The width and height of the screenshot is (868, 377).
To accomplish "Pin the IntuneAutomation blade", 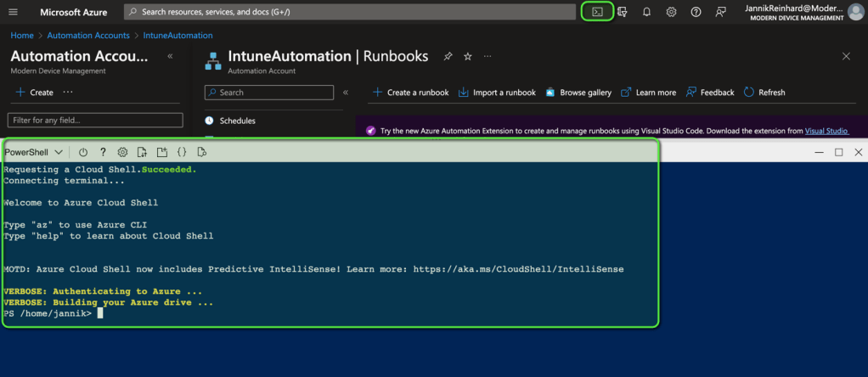I will (x=448, y=56).
